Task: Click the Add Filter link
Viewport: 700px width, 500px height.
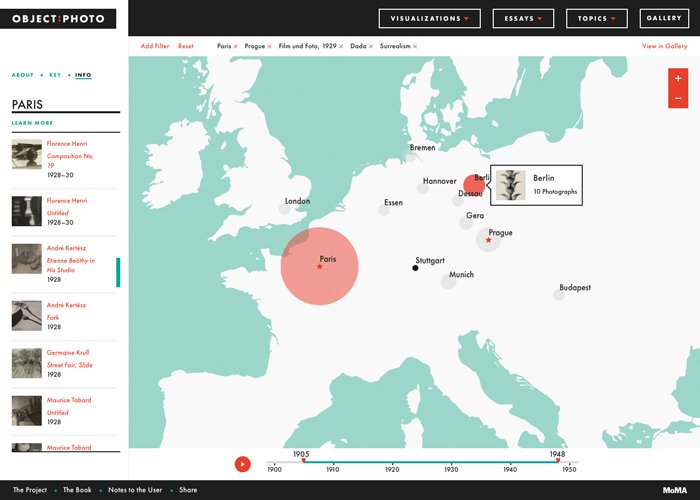Action: point(155,46)
